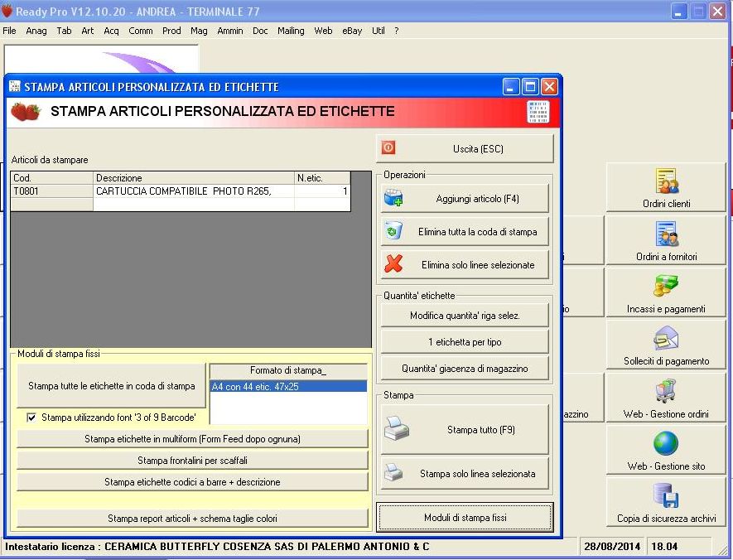
Task: Open Incassi e pagamenti in main window
Action: (x=666, y=292)
